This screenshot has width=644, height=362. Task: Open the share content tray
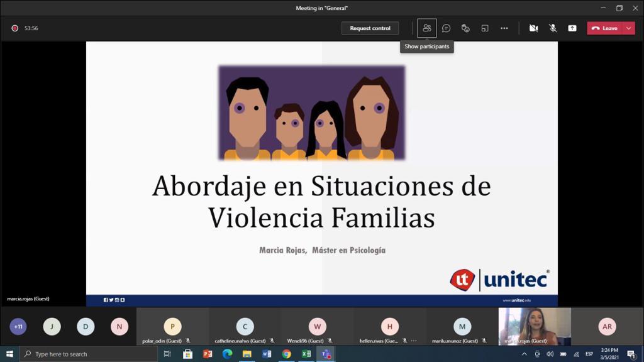point(572,28)
